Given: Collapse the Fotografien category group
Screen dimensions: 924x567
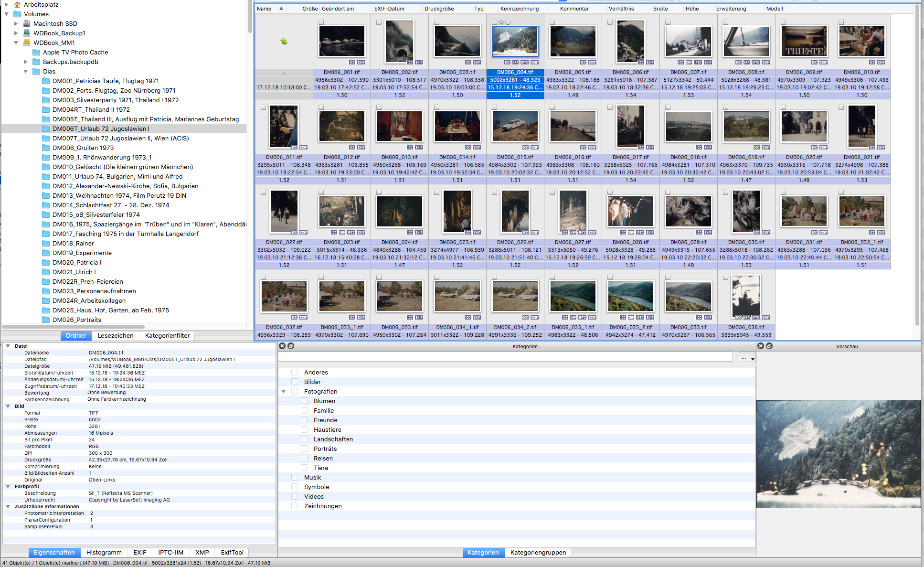Looking at the screenshot, I should [x=283, y=391].
